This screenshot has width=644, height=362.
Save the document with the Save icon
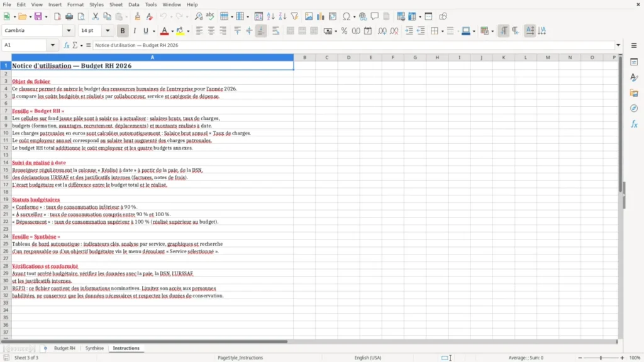38,16
